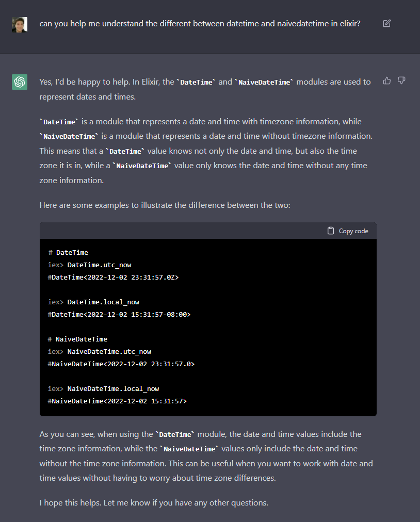The image size is (420, 522).
Task: Click the NaiveDateTime.utc_now code line
Action: tap(100, 352)
